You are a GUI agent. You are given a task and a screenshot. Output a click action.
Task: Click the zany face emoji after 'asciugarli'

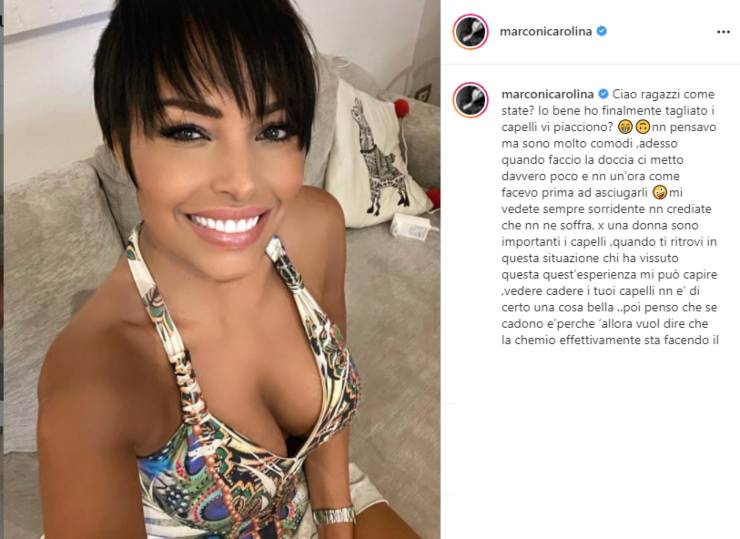(x=660, y=192)
